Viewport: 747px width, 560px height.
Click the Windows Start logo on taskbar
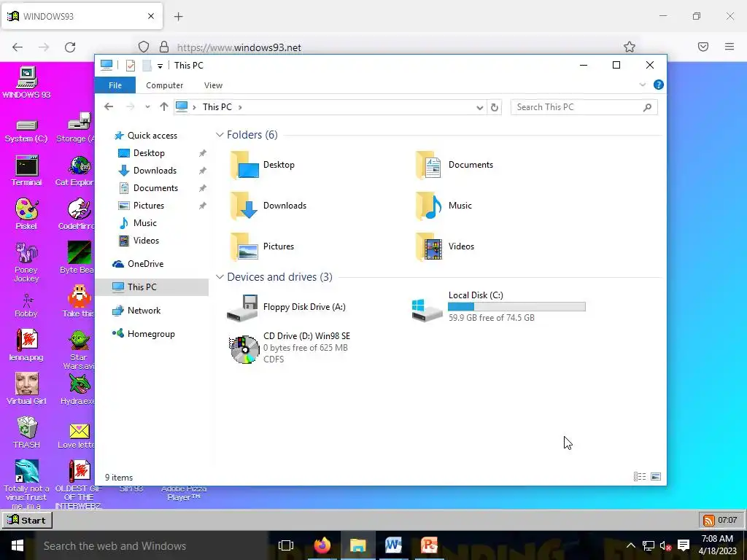tap(18, 545)
